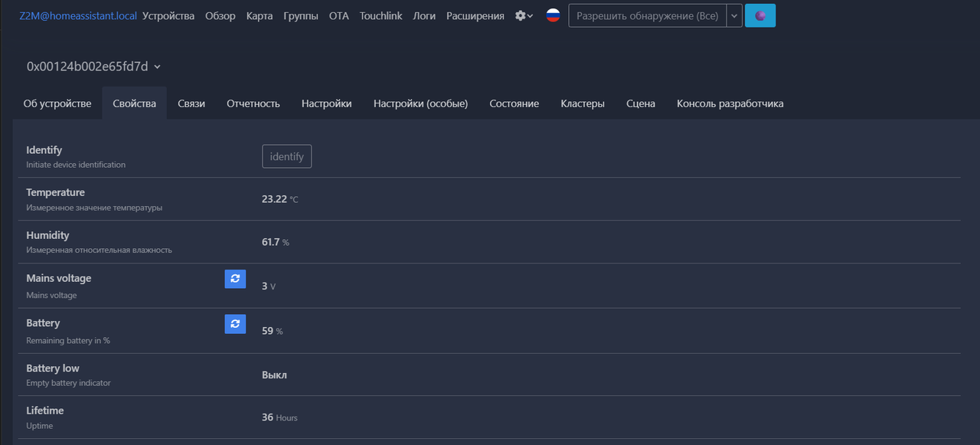Open Устройства in the navigation bar
980x445 pixels.
tap(168, 15)
